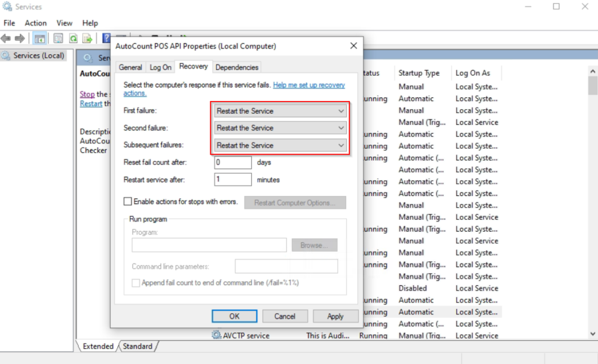Click the blue Help question mark icon
Image resolution: width=598 pixels, height=364 pixels.
[106, 38]
